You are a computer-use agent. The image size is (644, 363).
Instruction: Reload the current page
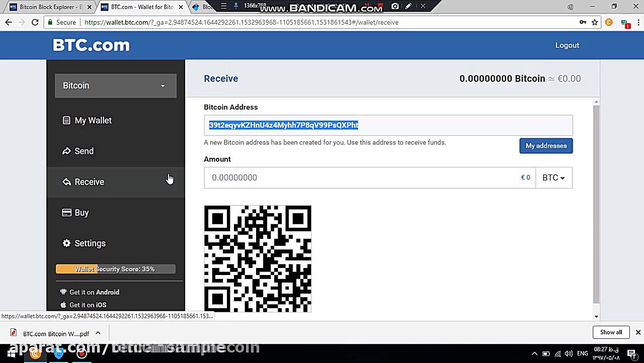coord(35,22)
